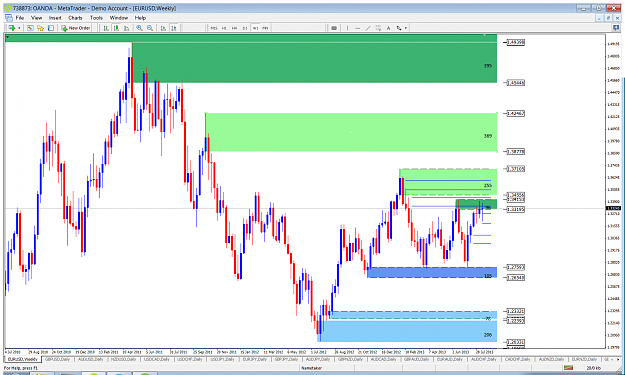
Task: Open the New Chart dropdown arrow
Action: [x=19, y=28]
